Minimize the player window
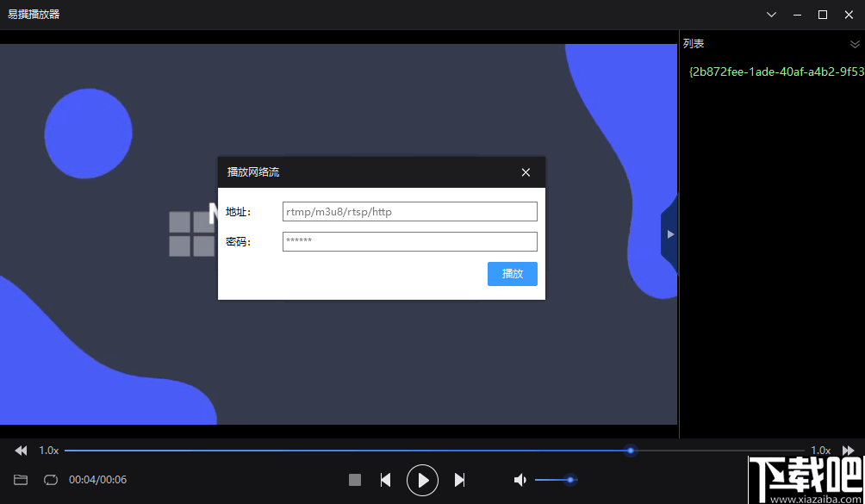Screen dimensions: 865x504 (x=797, y=15)
